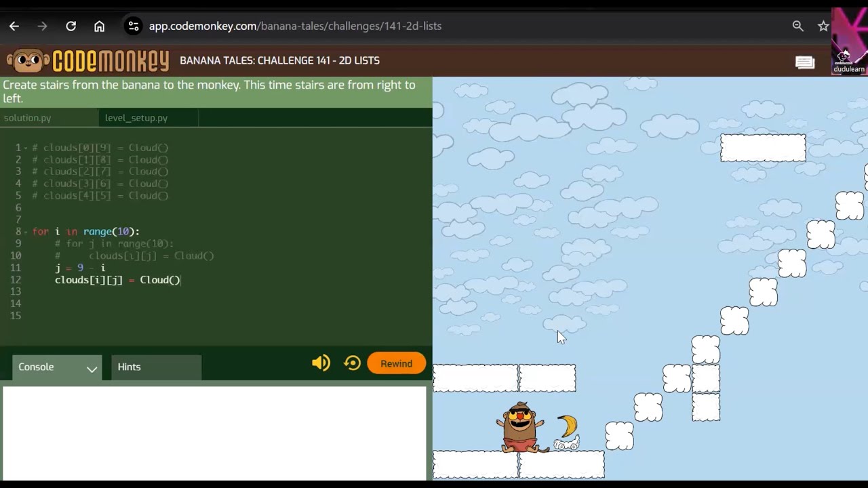The height and width of the screenshot is (488, 868).
Task: Reload the page with the refresh icon
Action: [71, 26]
